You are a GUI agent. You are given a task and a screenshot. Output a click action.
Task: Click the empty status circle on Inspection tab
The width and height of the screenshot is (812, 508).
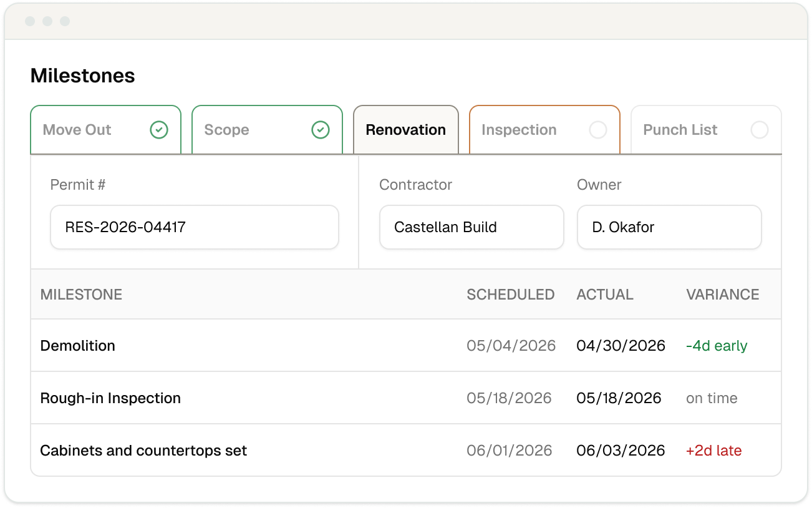[x=598, y=130]
